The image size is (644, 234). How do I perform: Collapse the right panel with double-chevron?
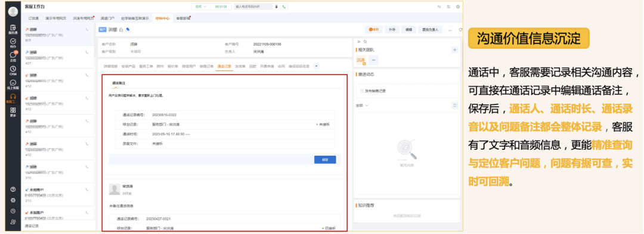(x=358, y=42)
